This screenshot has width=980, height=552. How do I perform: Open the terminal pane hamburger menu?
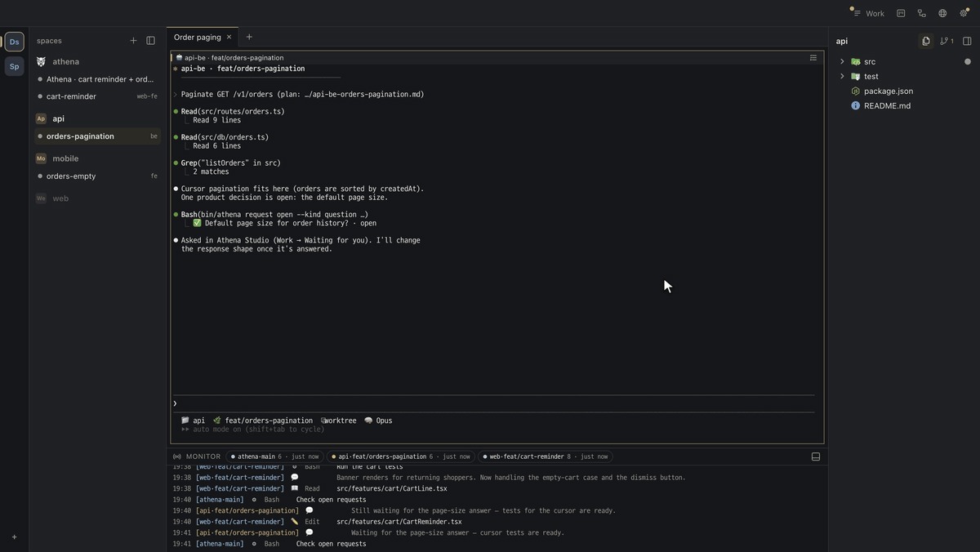click(x=813, y=58)
